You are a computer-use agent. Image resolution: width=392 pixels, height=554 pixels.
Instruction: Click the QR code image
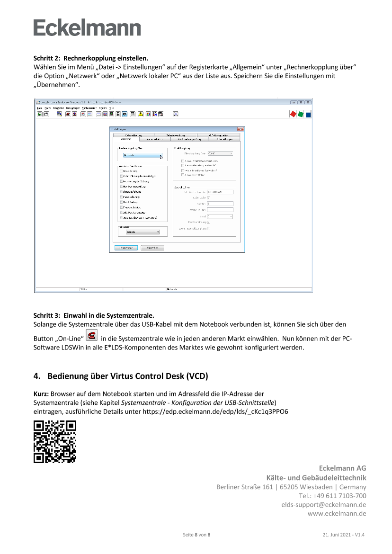[x=55, y=442]
